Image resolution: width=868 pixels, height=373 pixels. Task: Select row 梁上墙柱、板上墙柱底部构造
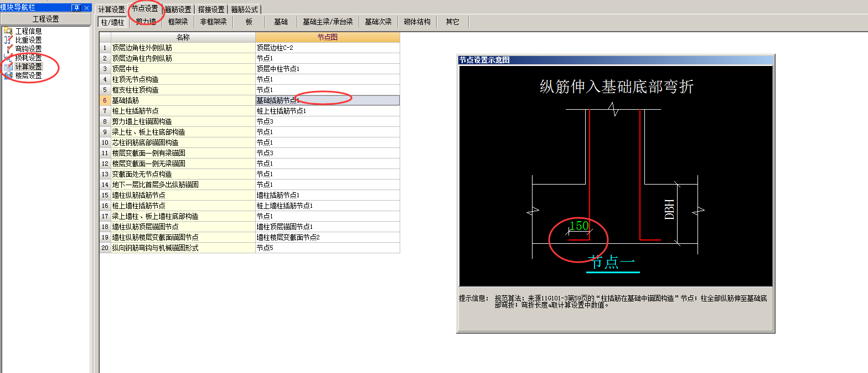click(183, 216)
